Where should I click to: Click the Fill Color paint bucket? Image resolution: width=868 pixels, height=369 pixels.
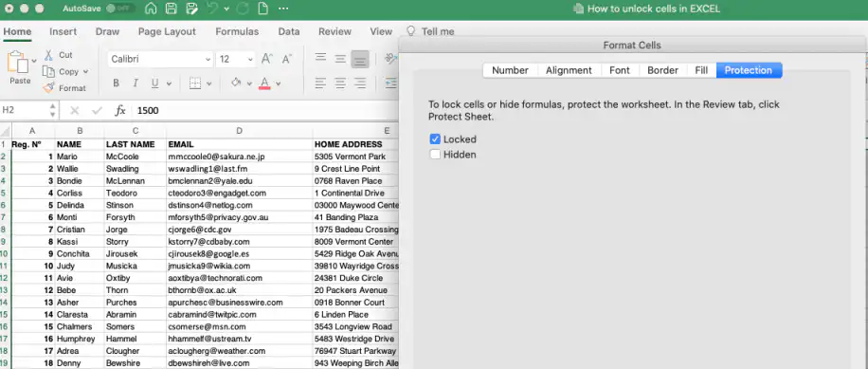236,83
